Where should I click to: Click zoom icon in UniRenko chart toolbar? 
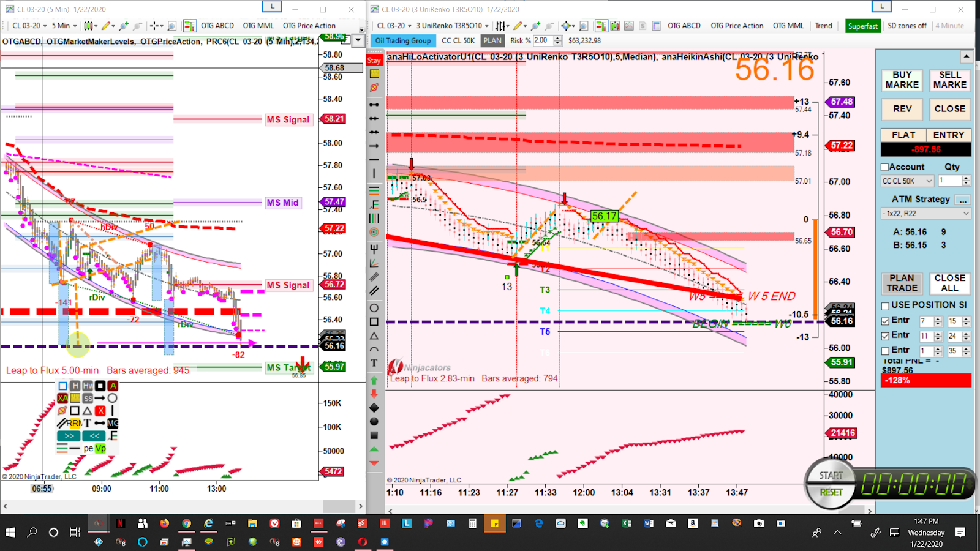click(x=584, y=26)
